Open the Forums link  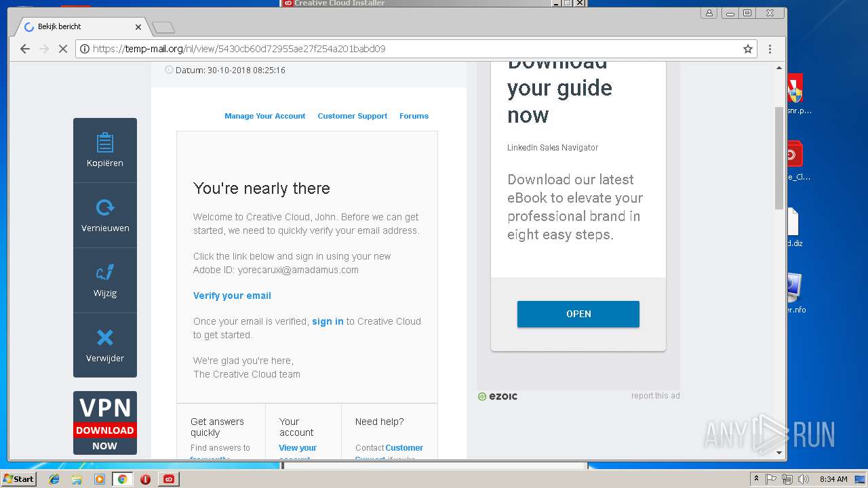click(x=414, y=116)
